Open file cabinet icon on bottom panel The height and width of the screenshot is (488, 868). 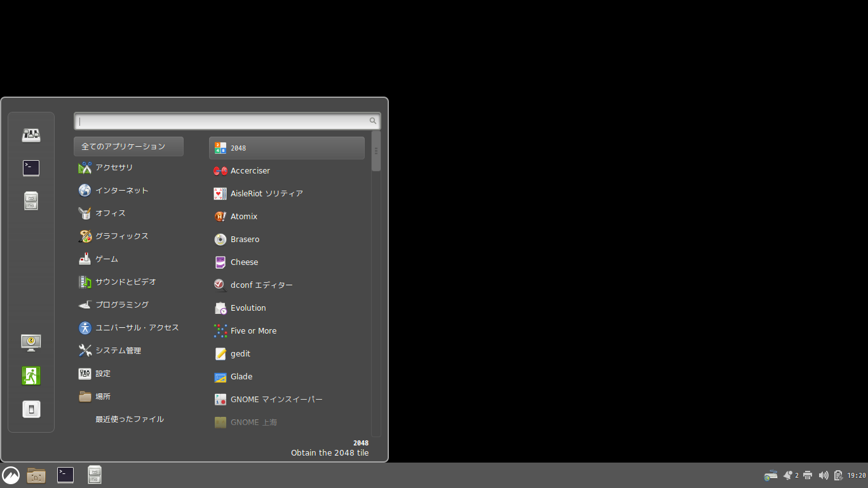click(95, 475)
